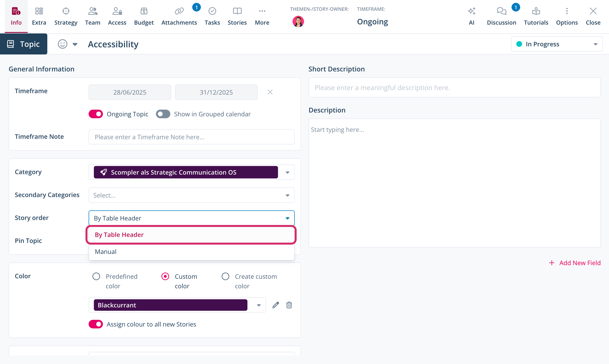609x364 pixels.
Task: Click the Blackcurrant color swatch
Action: coord(171,305)
